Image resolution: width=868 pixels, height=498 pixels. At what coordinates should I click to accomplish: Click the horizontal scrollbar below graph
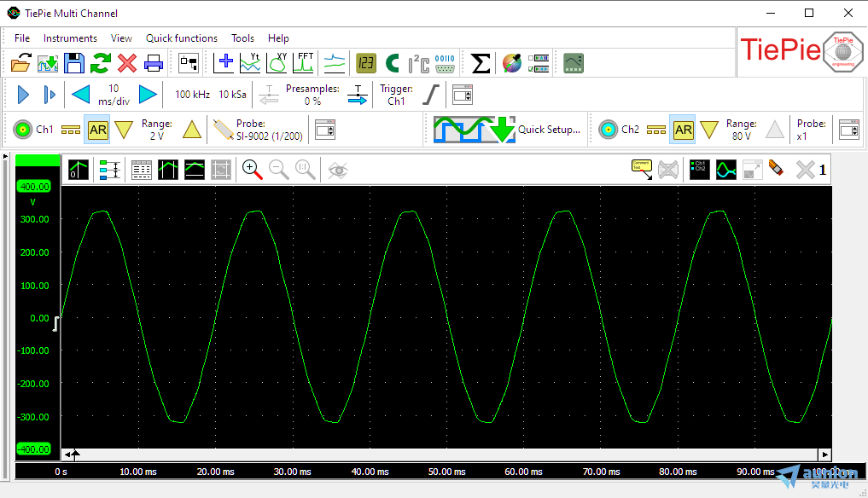tap(444, 455)
